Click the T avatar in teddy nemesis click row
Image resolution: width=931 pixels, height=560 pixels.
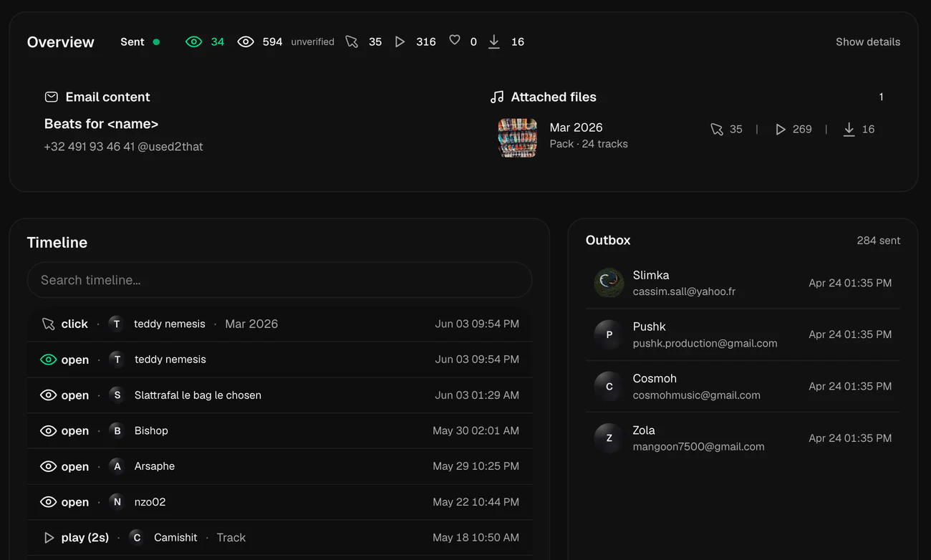(117, 324)
